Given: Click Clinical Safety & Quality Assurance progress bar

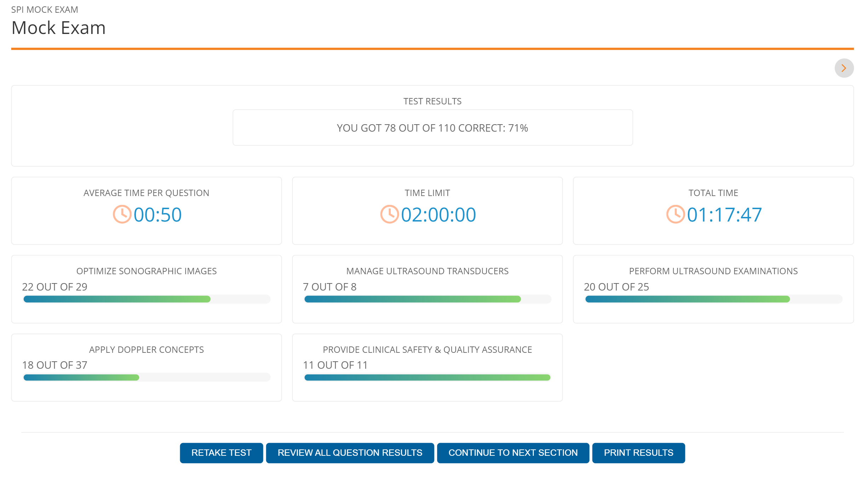Looking at the screenshot, I should 427,378.
